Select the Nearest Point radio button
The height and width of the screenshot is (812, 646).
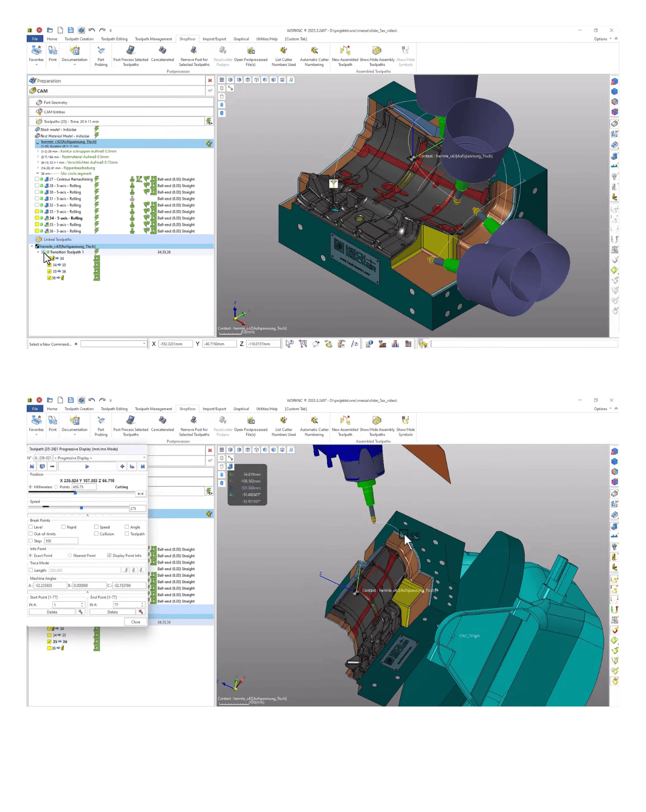[70, 556]
